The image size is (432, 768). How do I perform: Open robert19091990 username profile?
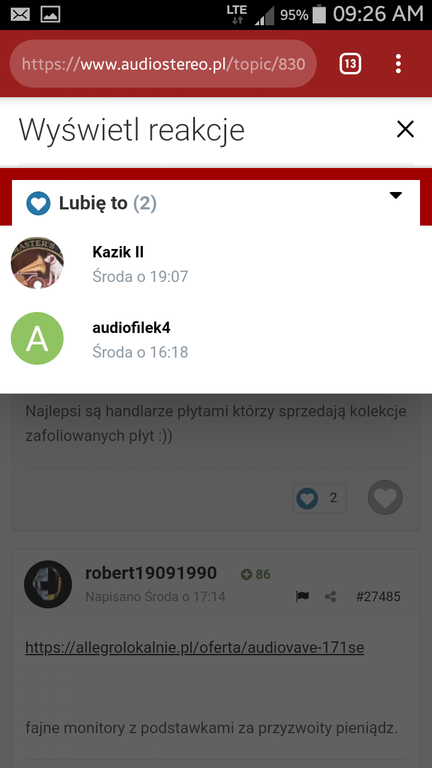(151, 573)
